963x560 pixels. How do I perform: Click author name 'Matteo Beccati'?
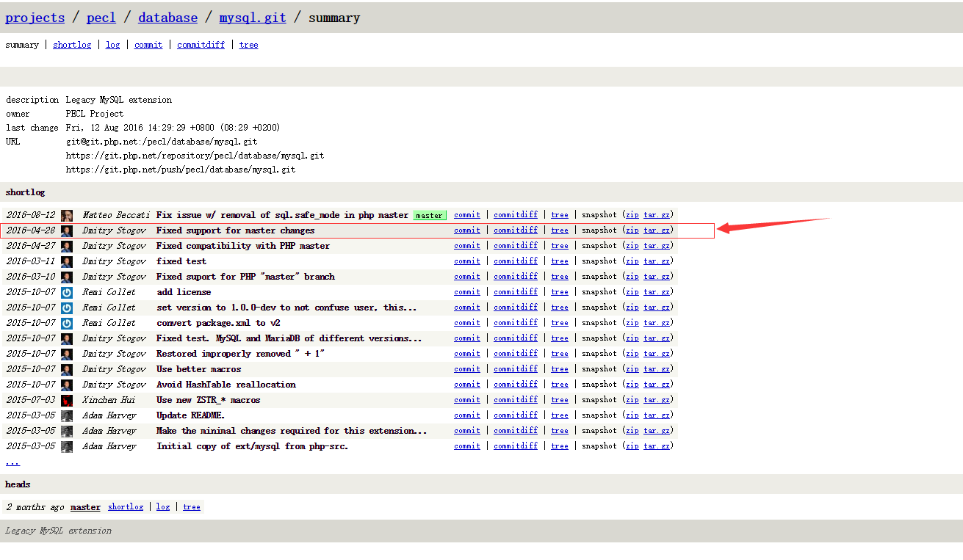(x=116, y=215)
